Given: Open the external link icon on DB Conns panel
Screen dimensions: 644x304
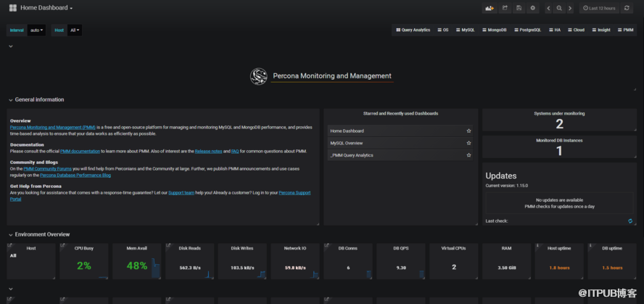Looking at the screenshot, I should pyautogui.click(x=327, y=246).
